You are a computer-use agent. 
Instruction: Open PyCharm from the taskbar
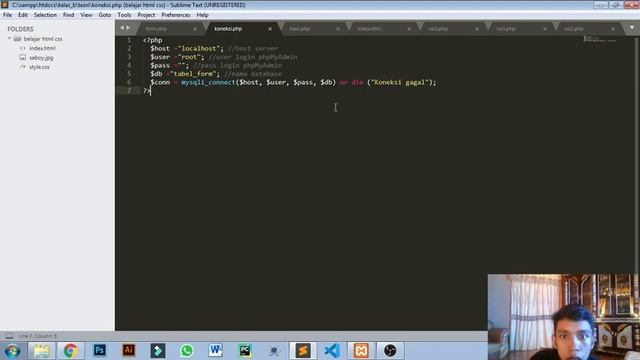(245, 351)
